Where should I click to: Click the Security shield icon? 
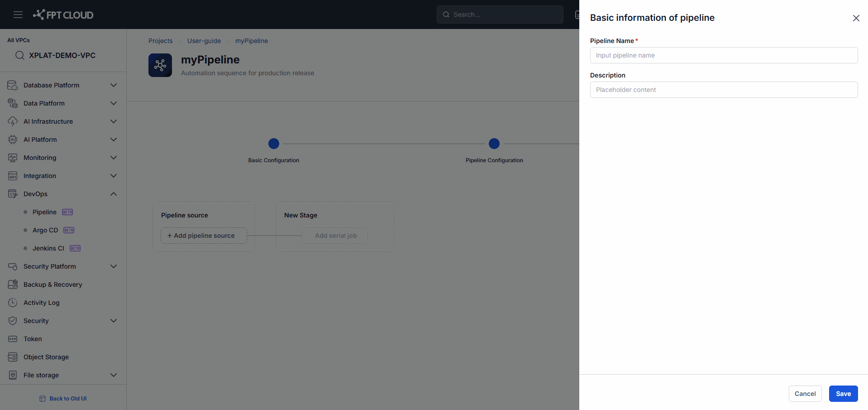pyautogui.click(x=13, y=321)
